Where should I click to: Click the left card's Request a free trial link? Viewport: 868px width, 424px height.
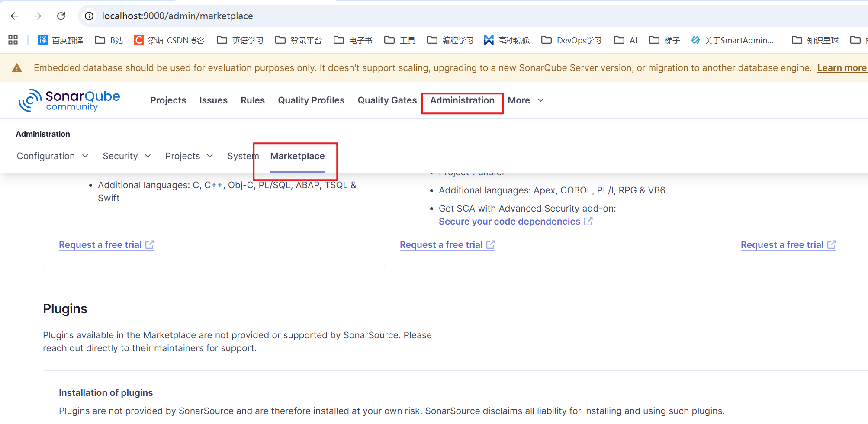click(106, 245)
